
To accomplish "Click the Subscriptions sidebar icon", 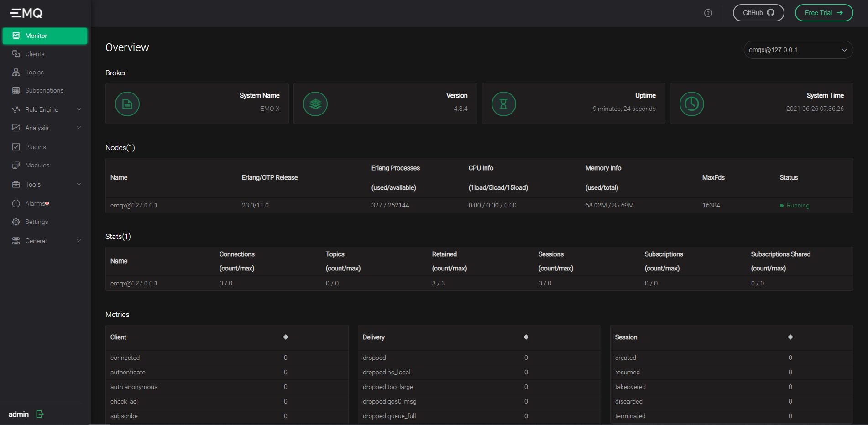I will [16, 90].
